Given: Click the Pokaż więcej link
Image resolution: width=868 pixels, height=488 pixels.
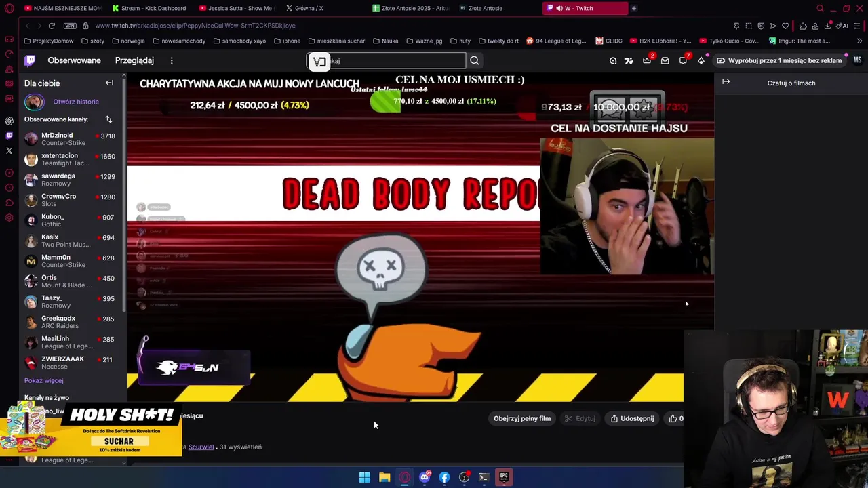Looking at the screenshot, I should pyautogui.click(x=43, y=380).
